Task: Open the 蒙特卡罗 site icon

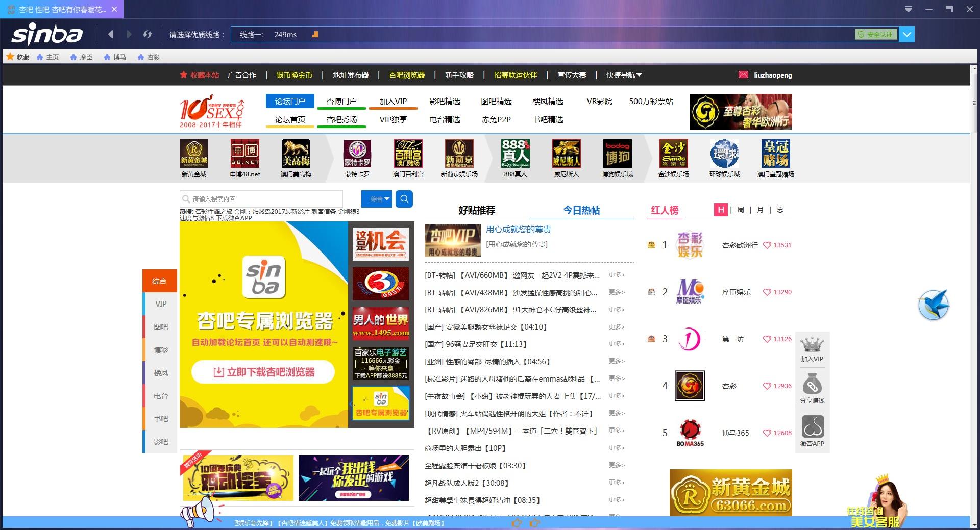Action: (357, 154)
